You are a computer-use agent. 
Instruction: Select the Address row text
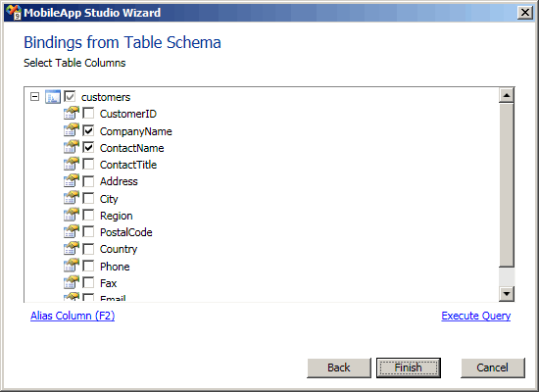(119, 181)
